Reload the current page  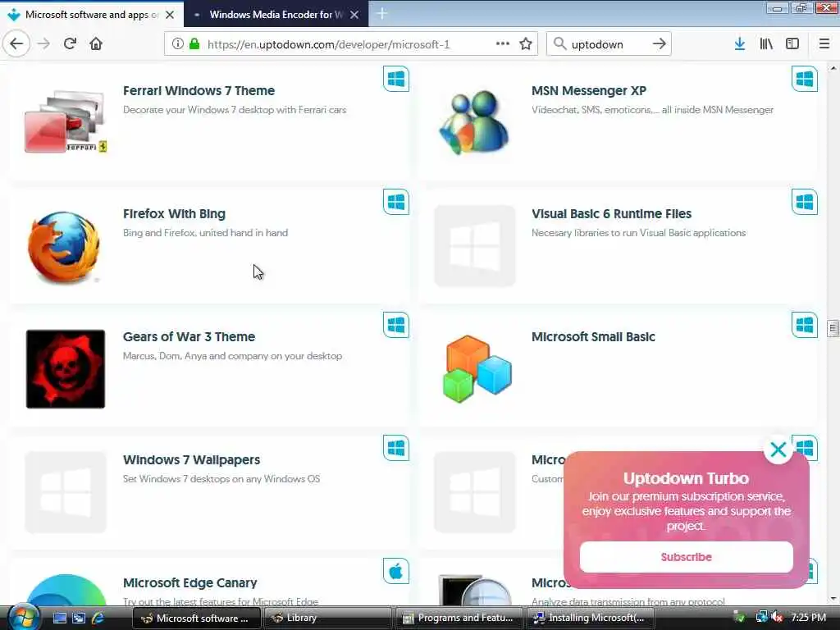click(70, 44)
